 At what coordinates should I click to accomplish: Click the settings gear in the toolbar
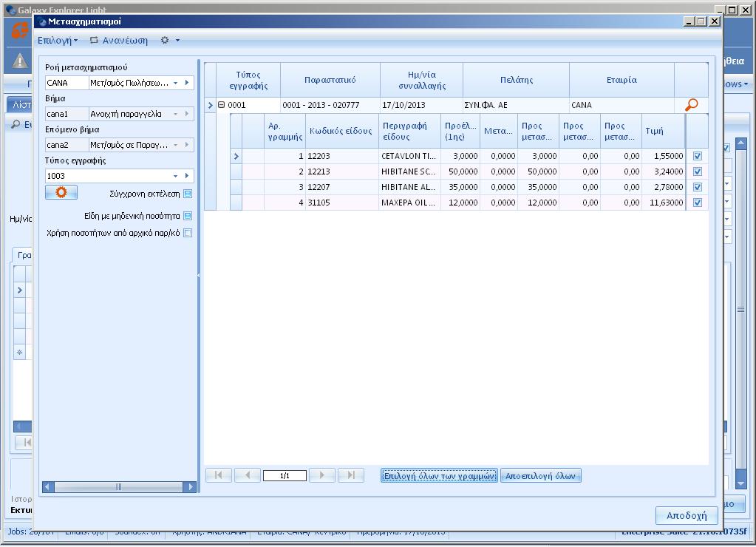tap(165, 41)
